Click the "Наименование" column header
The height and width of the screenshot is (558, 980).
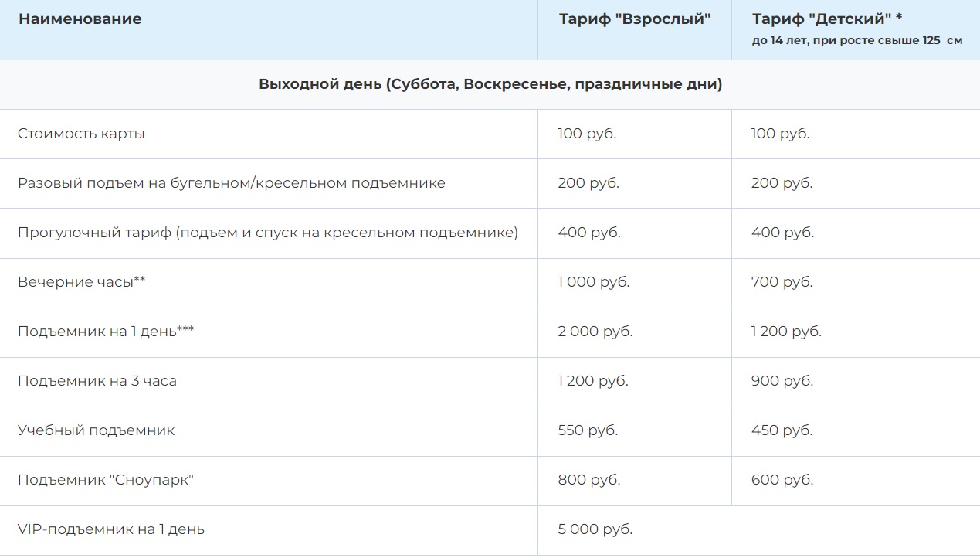coord(80,19)
